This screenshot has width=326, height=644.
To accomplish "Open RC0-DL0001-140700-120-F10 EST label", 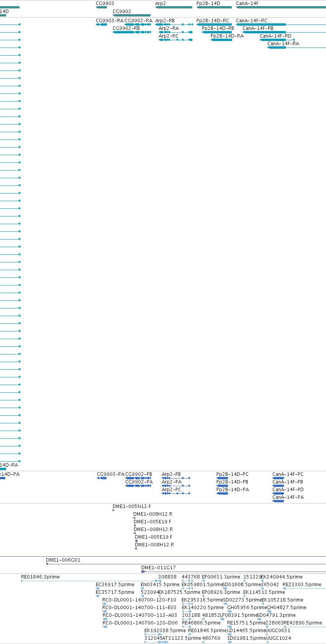I will tap(139, 600).
